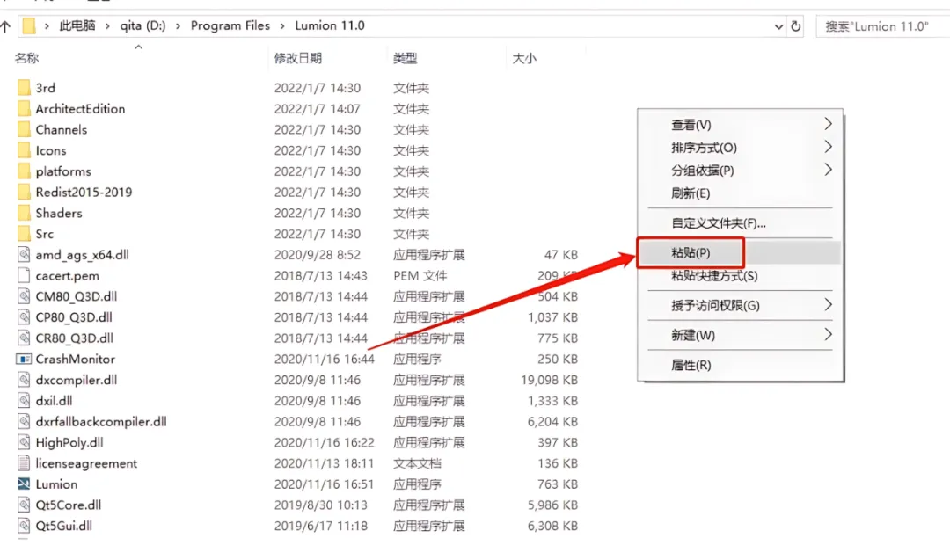Navigate to Program Files breadcrumb
This screenshot has height=560, width=950.
[x=230, y=26]
